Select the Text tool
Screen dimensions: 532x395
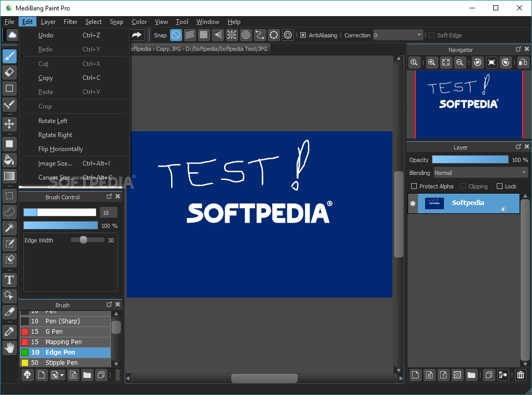pyautogui.click(x=9, y=280)
